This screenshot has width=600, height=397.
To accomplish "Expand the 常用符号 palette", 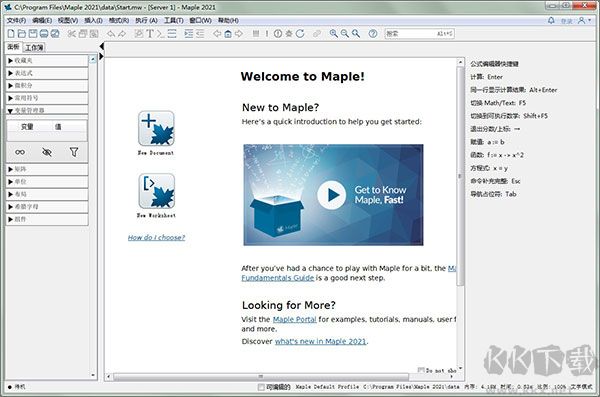I will pyautogui.click(x=47, y=98).
